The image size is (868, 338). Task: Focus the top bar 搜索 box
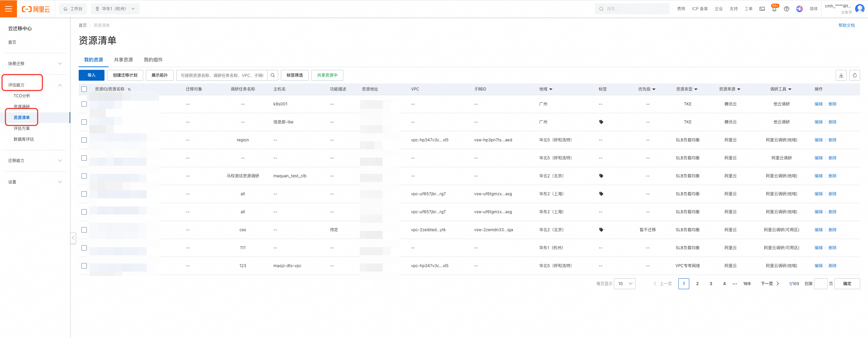coord(632,9)
